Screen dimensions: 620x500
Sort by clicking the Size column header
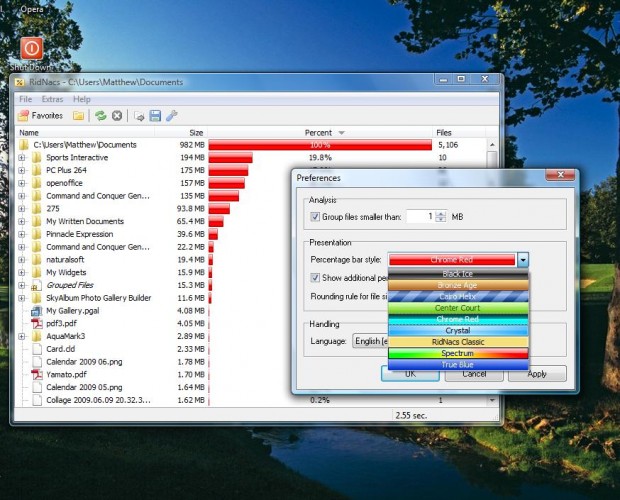pyautogui.click(x=196, y=132)
